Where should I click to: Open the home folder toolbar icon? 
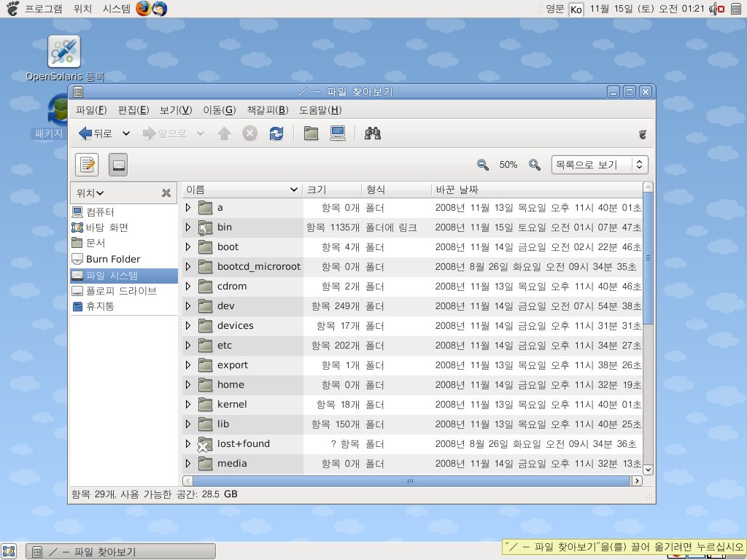pos(311,133)
